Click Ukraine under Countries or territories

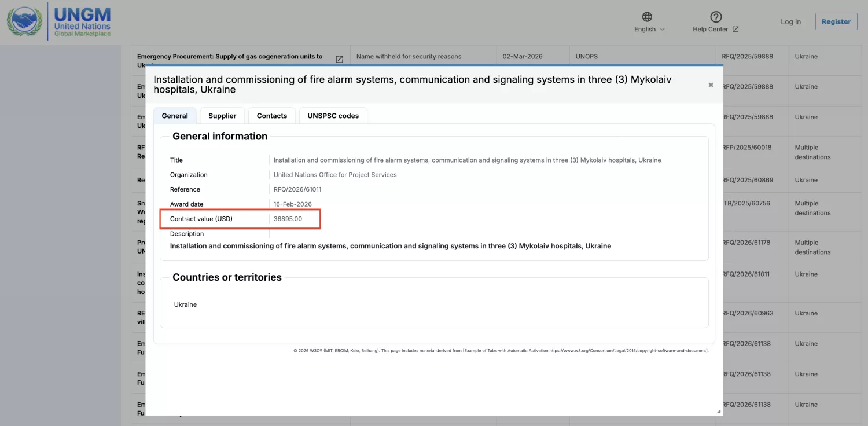[x=185, y=304]
